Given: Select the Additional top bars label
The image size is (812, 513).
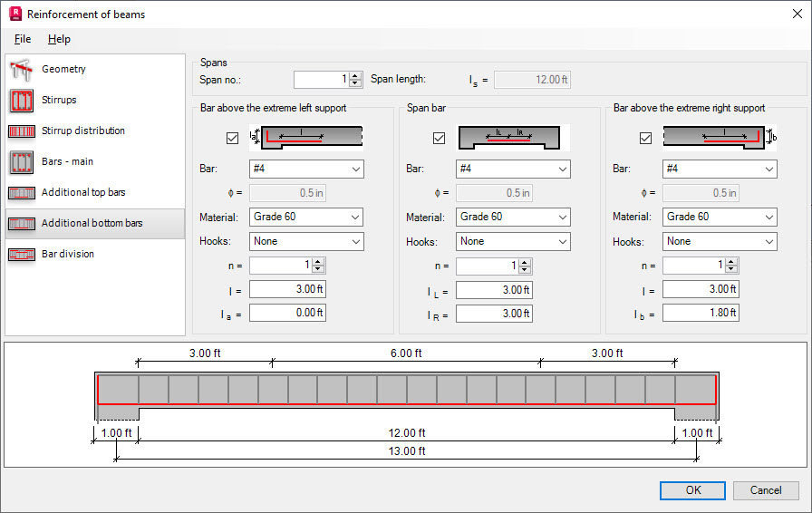Looking at the screenshot, I should [83, 192].
